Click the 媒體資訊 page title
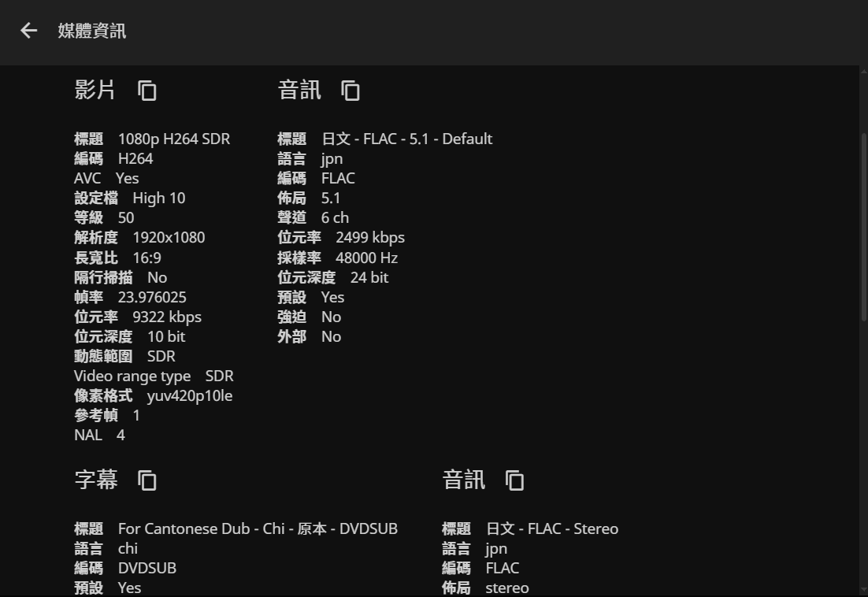The height and width of the screenshot is (597, 868). pyautogui.click(x=92, y=31)
